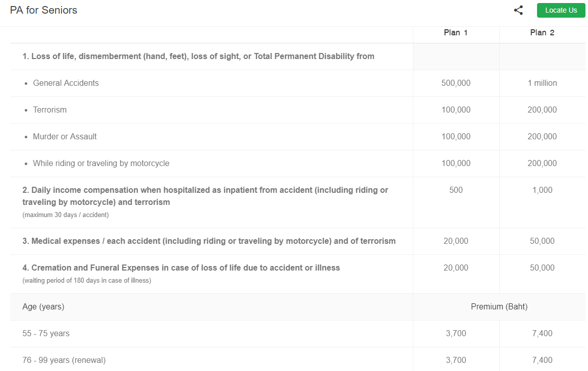Select the Plan 1 column header

pos(456,32)
